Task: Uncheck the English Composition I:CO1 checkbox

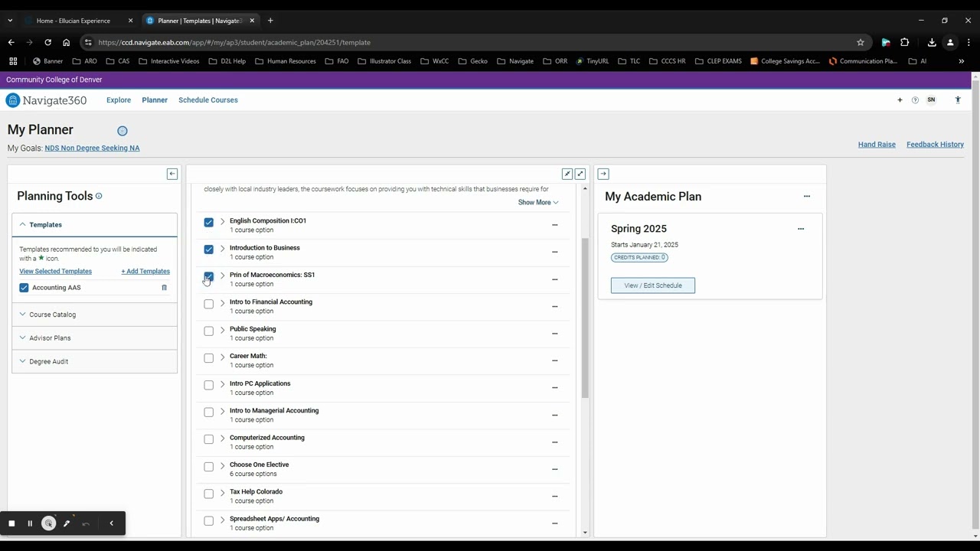Action: (x=209, y=223)
